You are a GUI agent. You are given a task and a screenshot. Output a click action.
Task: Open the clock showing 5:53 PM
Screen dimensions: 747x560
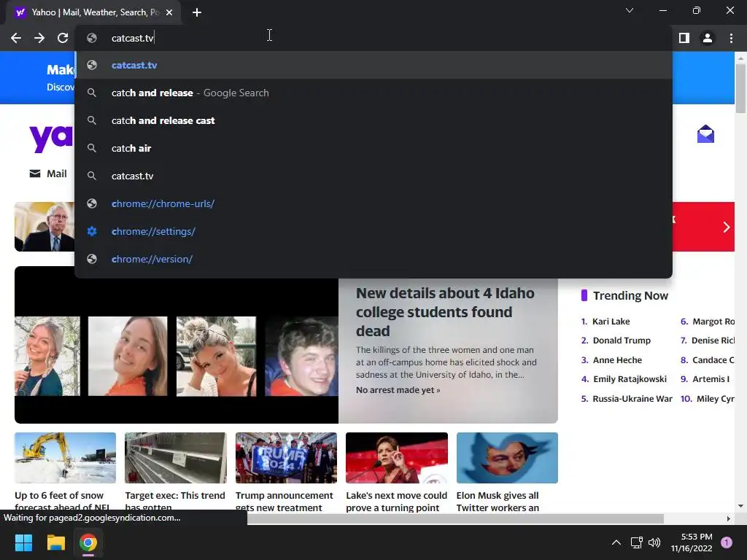tap(692, 542)
